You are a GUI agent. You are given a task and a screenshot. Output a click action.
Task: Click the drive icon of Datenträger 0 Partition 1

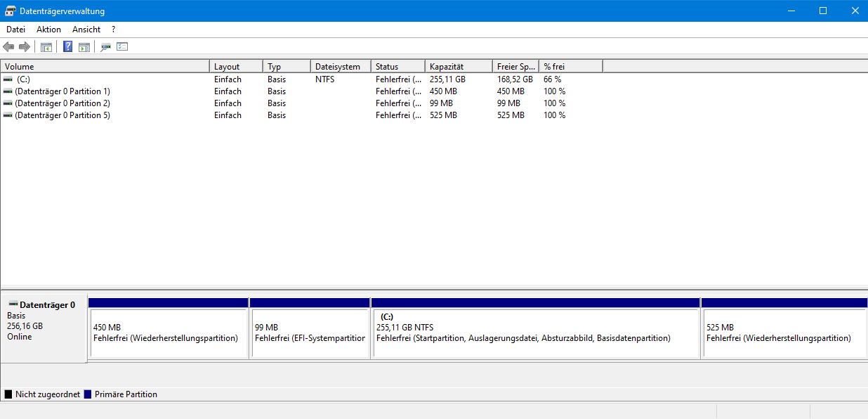click(x=8, y=91)
